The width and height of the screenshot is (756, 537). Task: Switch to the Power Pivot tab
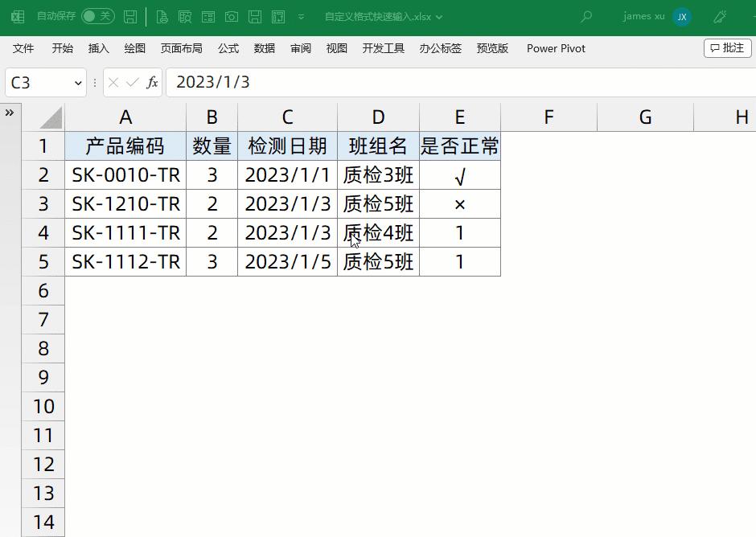(x=556, y=48)
